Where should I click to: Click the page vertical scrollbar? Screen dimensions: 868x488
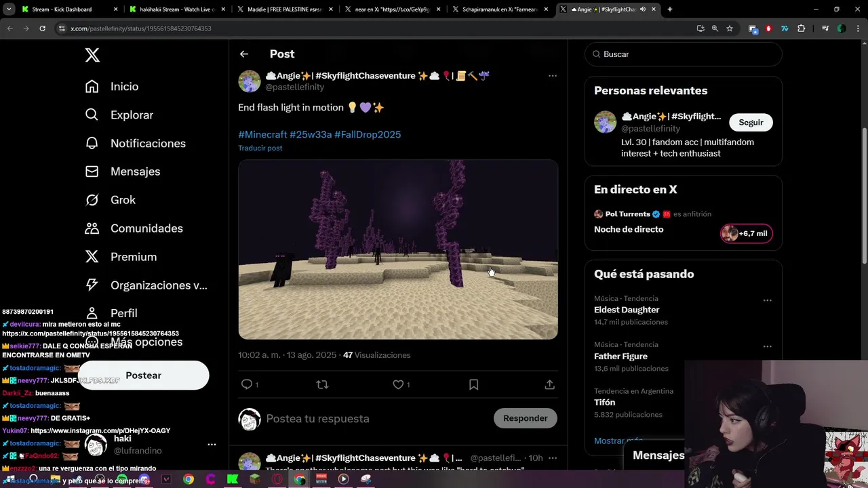pyautogui.click(x=864, y=197)
